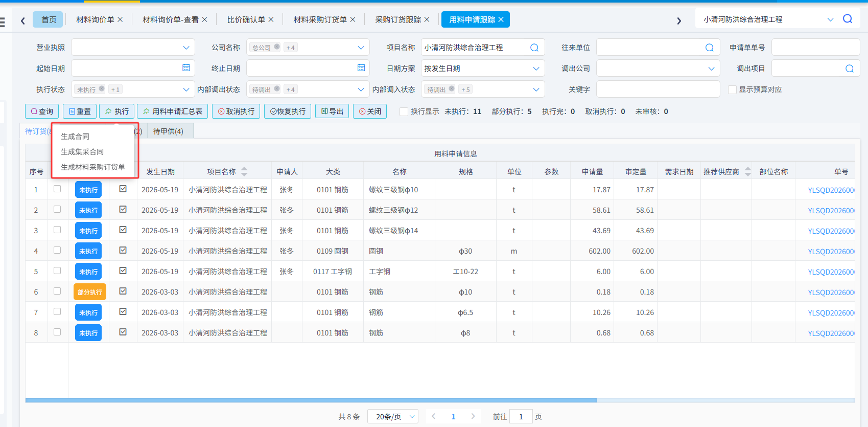The height and width of the screenshot is (427, 868).
Task: Select the row checkbox for 工字钢 row 5
Action: (x=57, y=271)
